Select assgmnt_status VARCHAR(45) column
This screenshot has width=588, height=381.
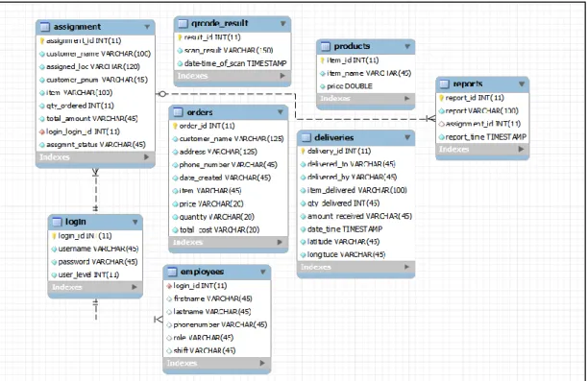coord(95,145)
